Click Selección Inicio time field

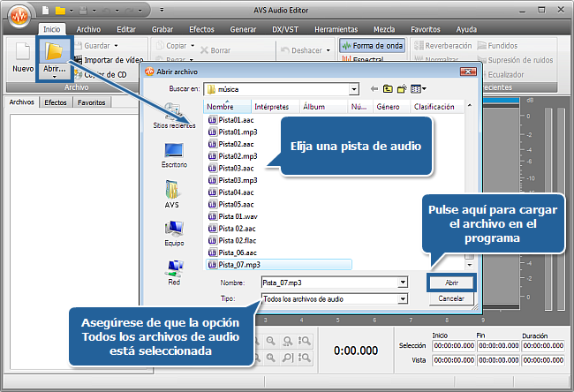point(454,345)
